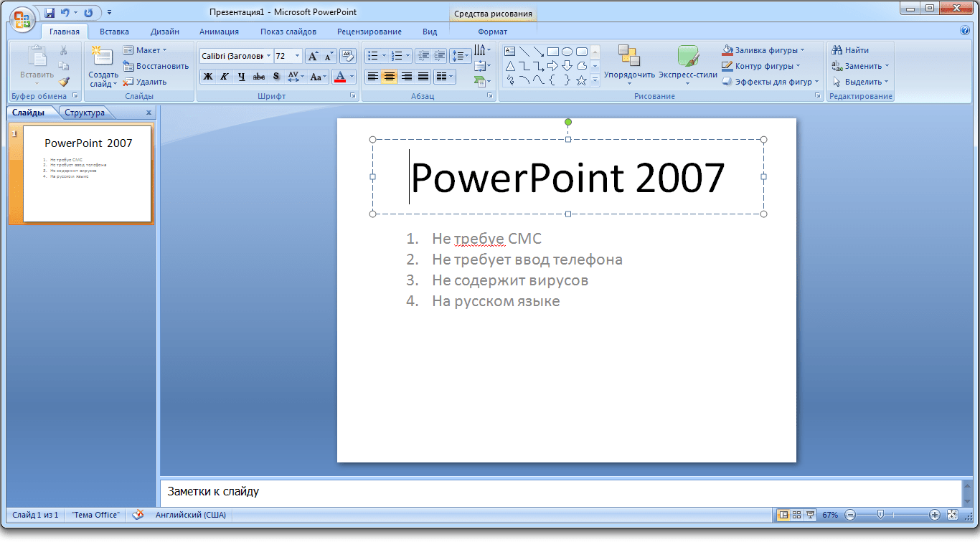Switch to the Вставка ribbon tab
This screenshot has height=542, width=980.
115,32
